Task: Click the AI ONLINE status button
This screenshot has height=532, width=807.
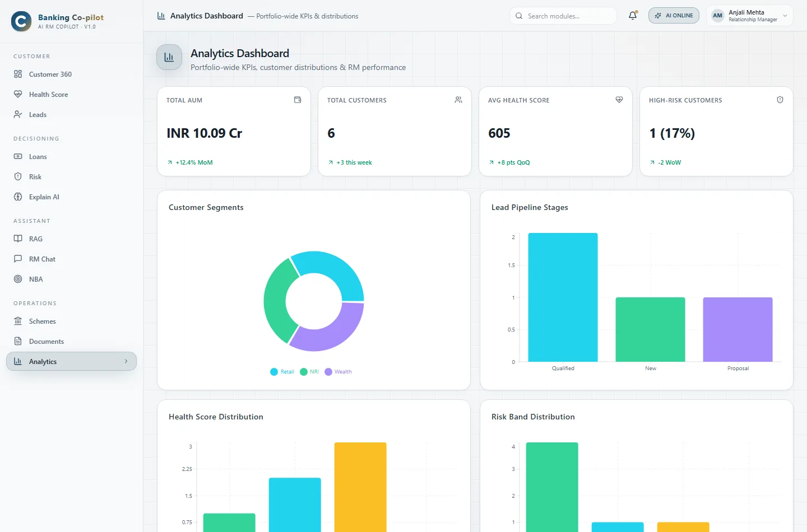Action: coord(674,16)
